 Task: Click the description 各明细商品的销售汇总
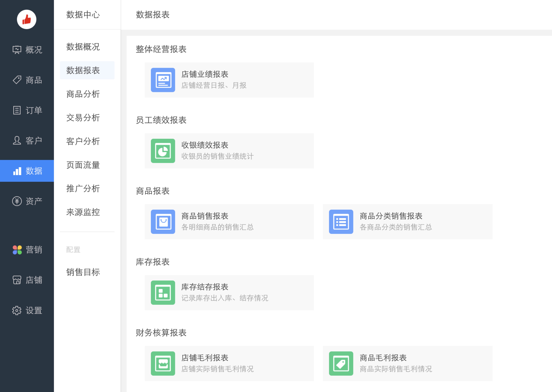click(218, 227)
